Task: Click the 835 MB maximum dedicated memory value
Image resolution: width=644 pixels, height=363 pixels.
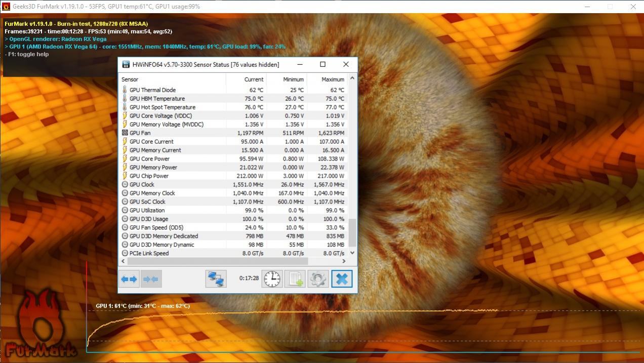Action: (335, 236)
